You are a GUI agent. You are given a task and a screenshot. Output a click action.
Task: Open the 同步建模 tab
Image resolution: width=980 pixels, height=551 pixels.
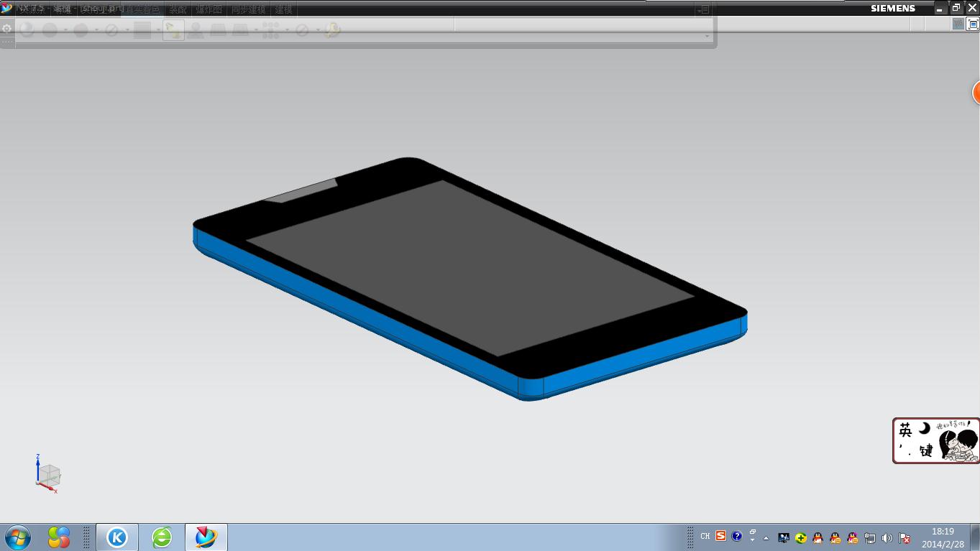(x=248, y=9)
